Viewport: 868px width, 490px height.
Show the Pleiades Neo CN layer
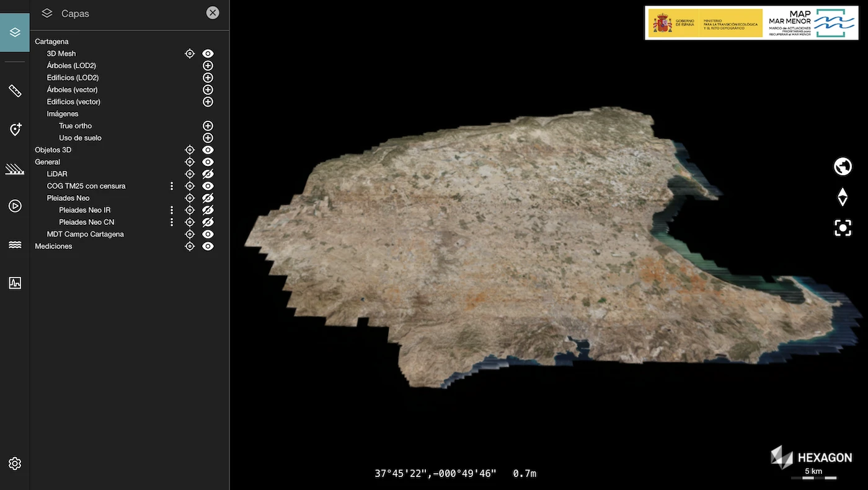coord(208,222)
